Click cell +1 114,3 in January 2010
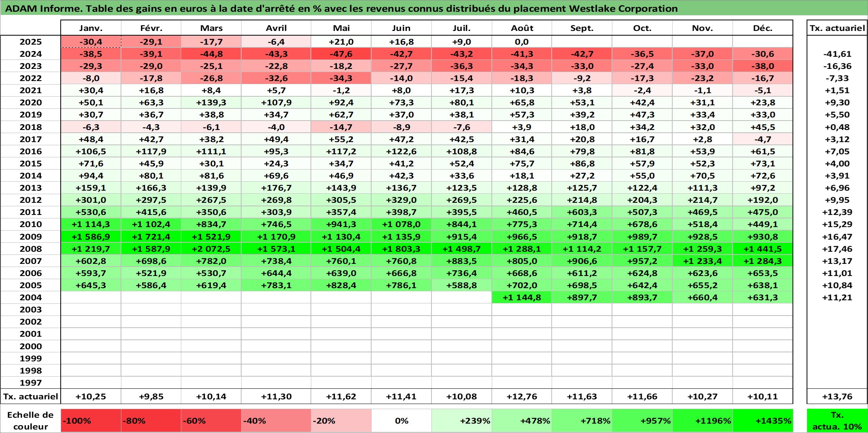Screen dimensions: 868x433 (91, 224)
